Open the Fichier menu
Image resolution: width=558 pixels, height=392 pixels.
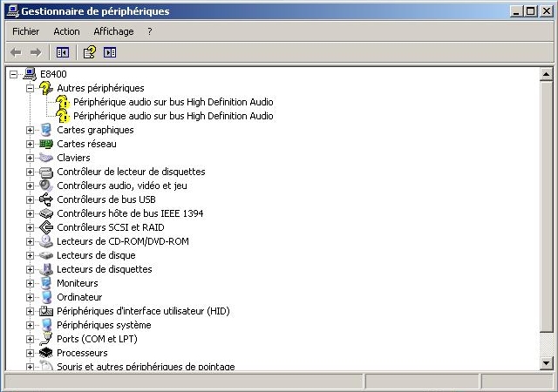pos(25,31)
